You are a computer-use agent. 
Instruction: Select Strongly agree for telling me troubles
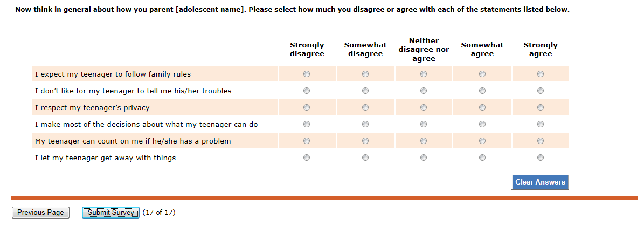pyautogui.click(x=541, y=91)
